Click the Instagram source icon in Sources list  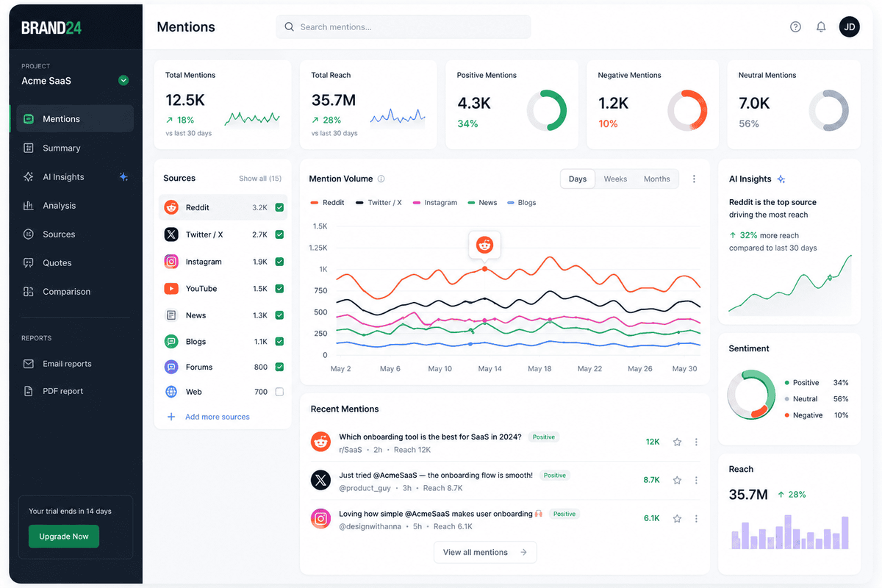[171, 262]
